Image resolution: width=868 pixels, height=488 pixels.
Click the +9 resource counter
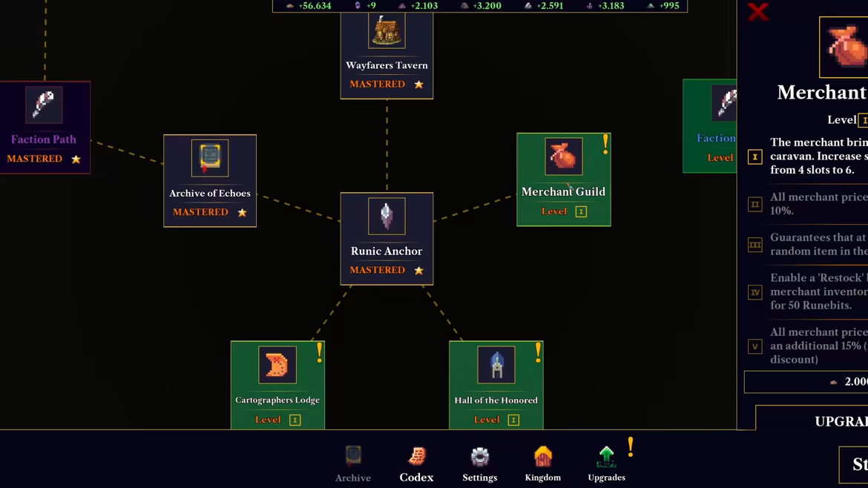365,5
